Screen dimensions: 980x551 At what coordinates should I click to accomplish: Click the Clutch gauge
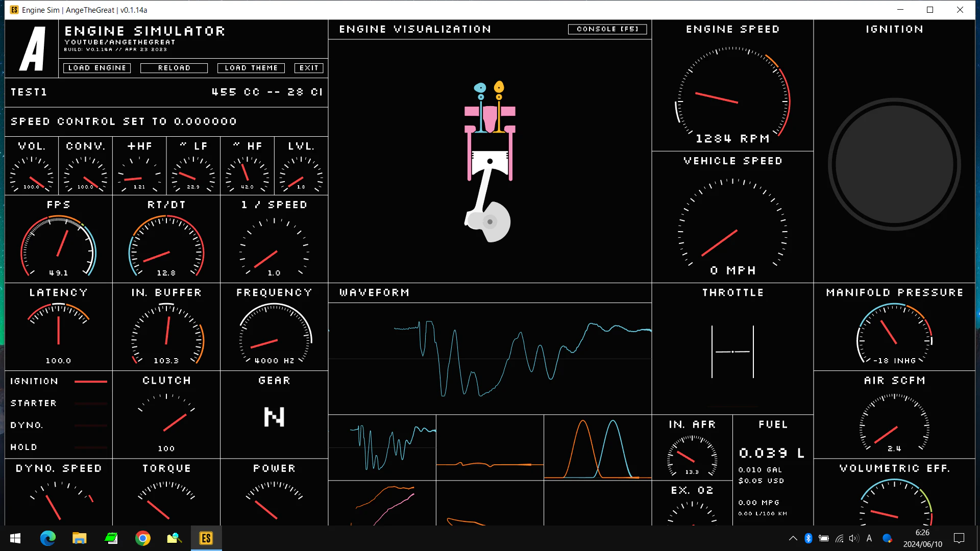(166, 415)
